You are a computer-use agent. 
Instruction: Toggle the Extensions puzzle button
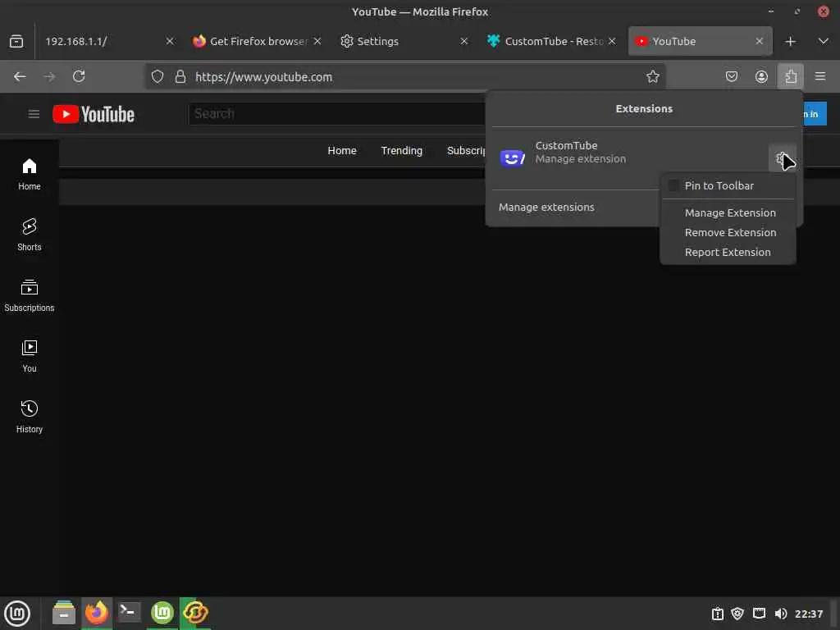(791, 76)
